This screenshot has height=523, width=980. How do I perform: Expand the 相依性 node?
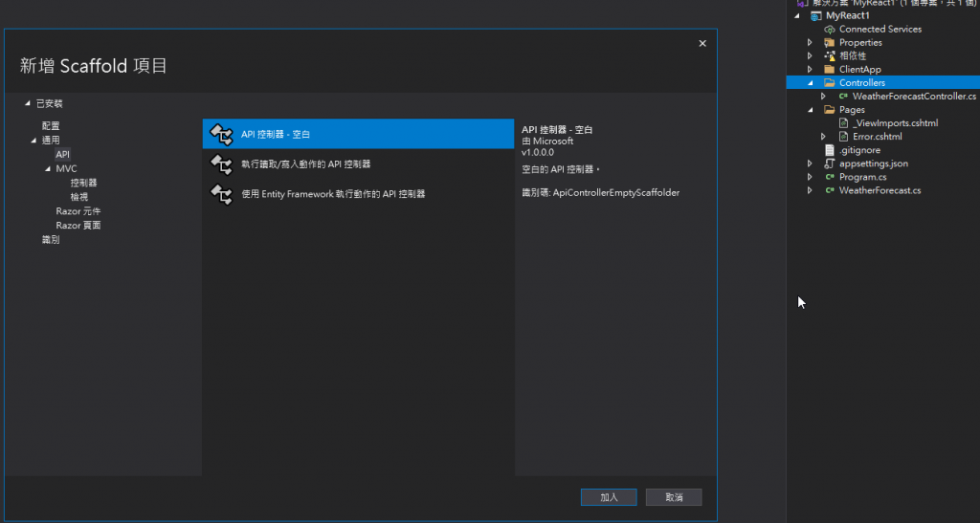tap(810, 56)
